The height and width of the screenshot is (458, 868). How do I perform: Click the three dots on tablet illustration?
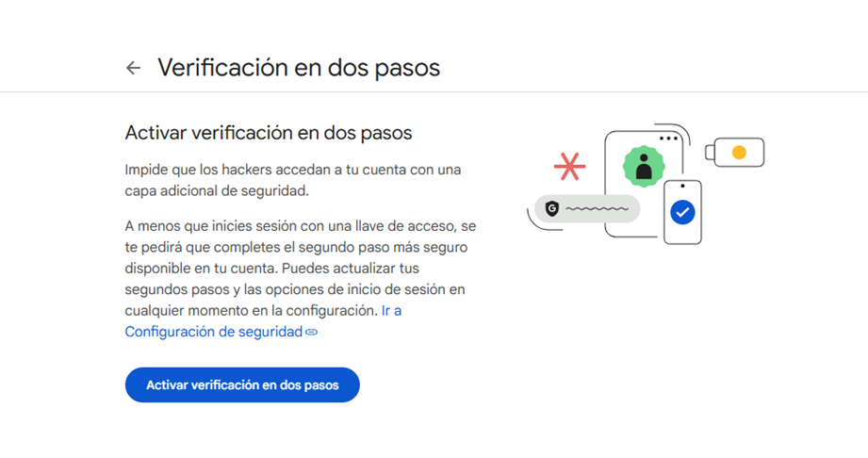[x=669, y=139]
